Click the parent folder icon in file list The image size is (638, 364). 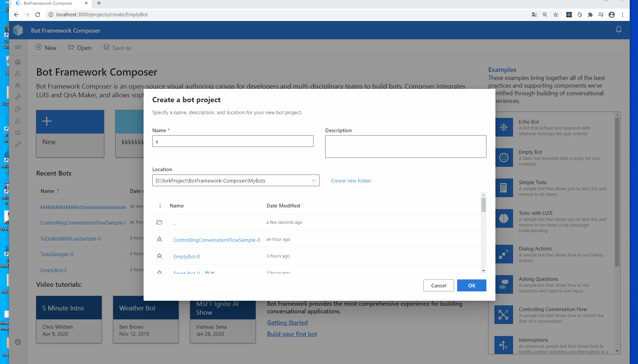(160, 222)
